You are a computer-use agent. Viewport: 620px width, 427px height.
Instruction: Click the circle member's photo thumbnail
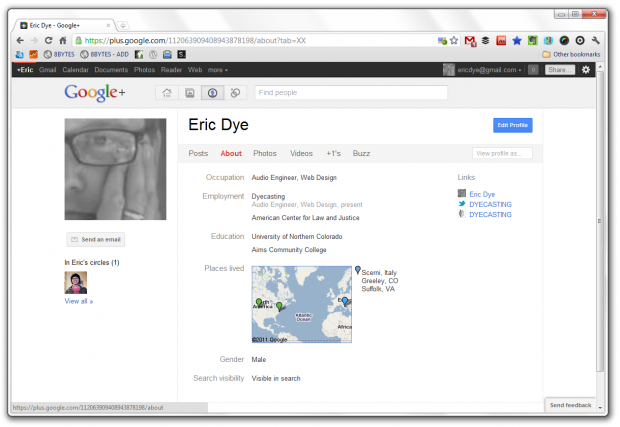(x=76, y=283)
